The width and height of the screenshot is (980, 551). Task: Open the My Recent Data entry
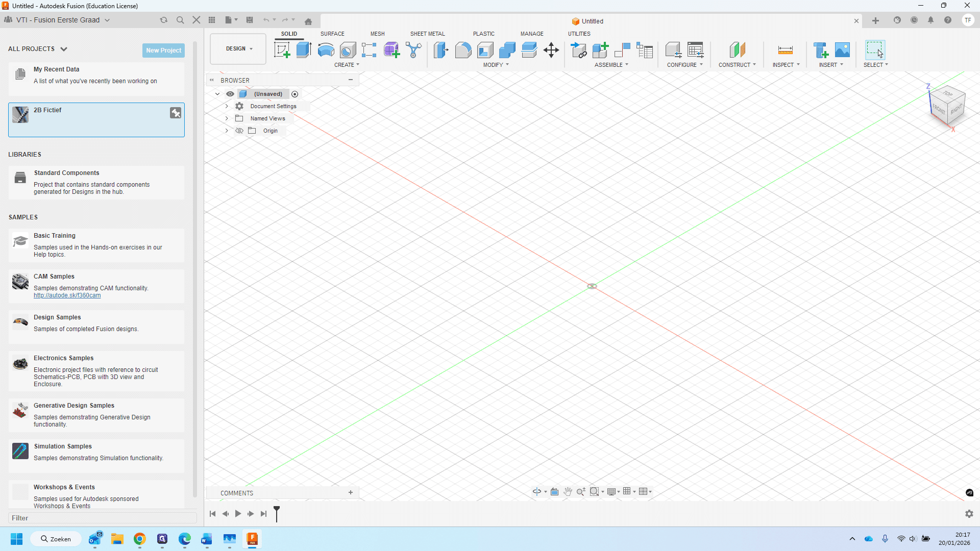coord(96,79)
